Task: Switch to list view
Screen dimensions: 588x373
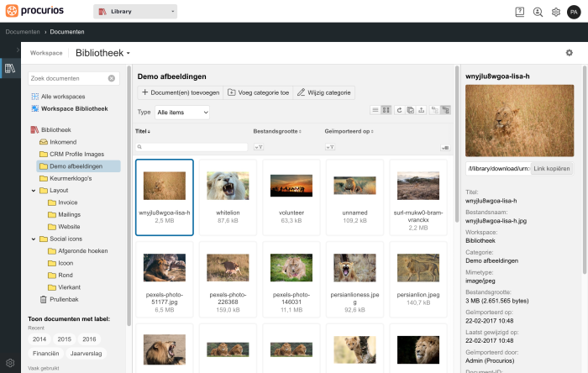Action: tap(375, 110)
